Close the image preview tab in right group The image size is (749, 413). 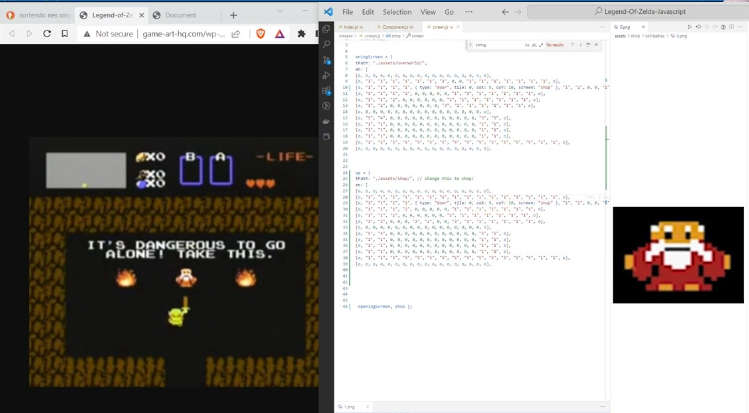tap(643, 27)
